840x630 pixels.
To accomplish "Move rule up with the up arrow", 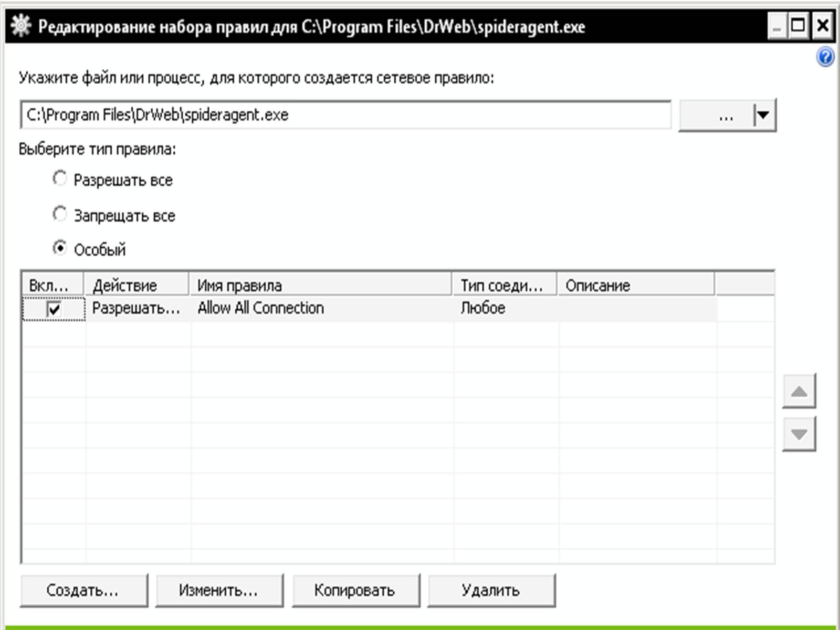I will click(x=799, y=391).
